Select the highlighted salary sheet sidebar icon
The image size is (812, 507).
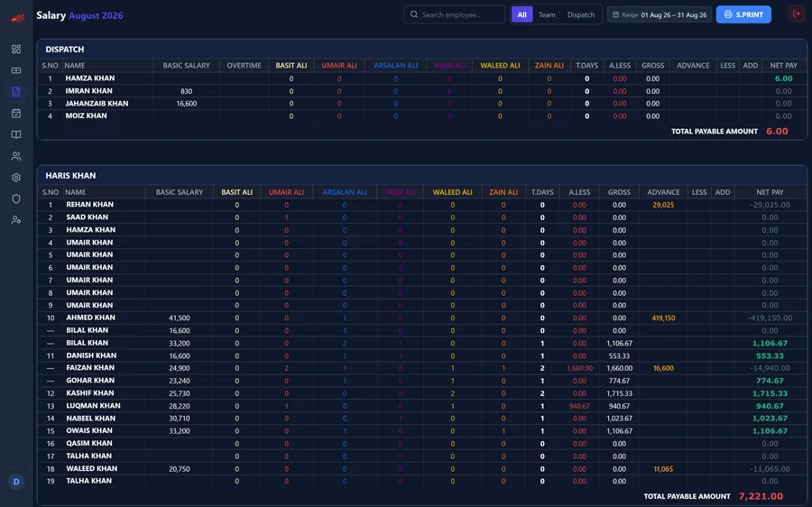click(x=16, y=92)
